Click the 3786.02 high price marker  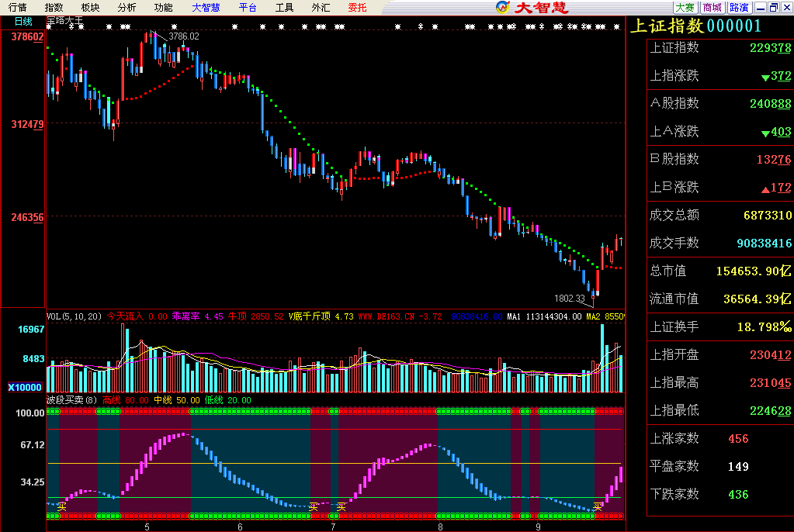click(183, 36)
